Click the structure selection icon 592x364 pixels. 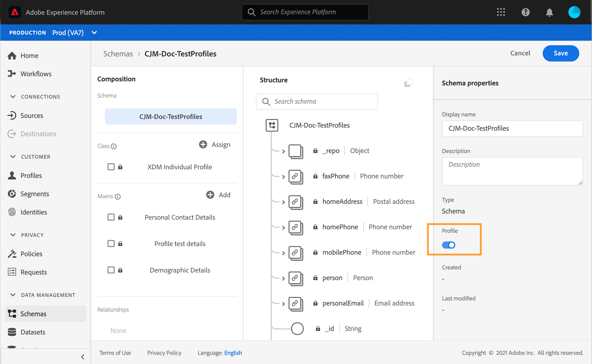coord(408,83)
